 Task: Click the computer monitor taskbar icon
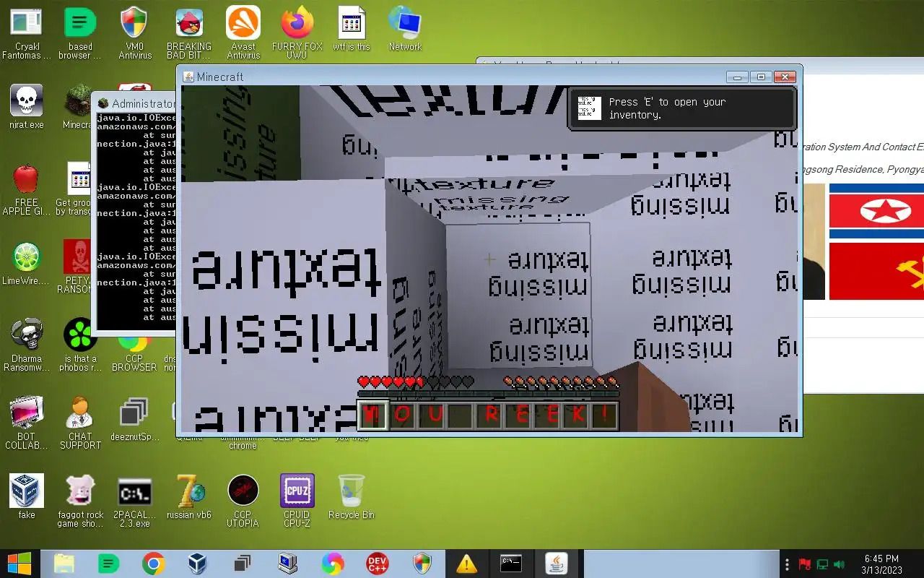tap(287, 564)
